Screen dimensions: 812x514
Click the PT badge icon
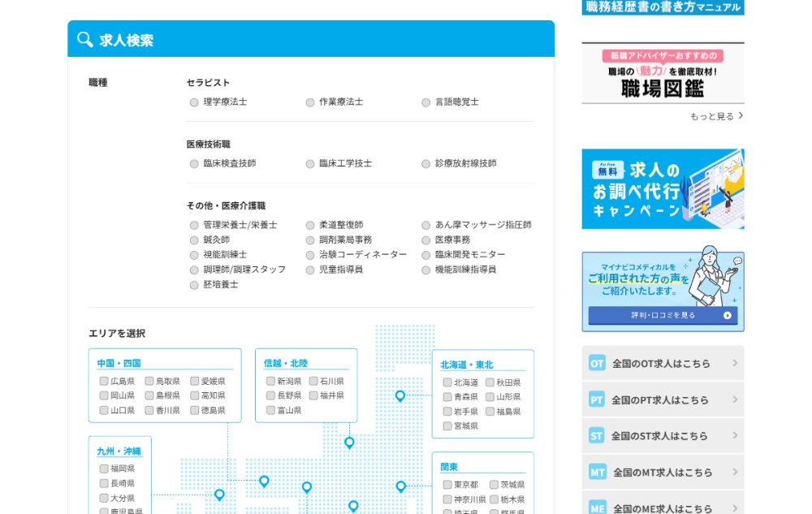(x=597, y=400)
